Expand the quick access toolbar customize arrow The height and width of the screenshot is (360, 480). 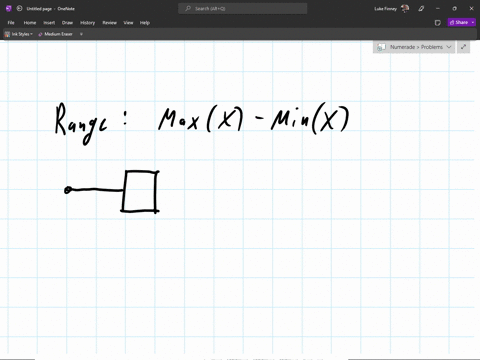81,34
